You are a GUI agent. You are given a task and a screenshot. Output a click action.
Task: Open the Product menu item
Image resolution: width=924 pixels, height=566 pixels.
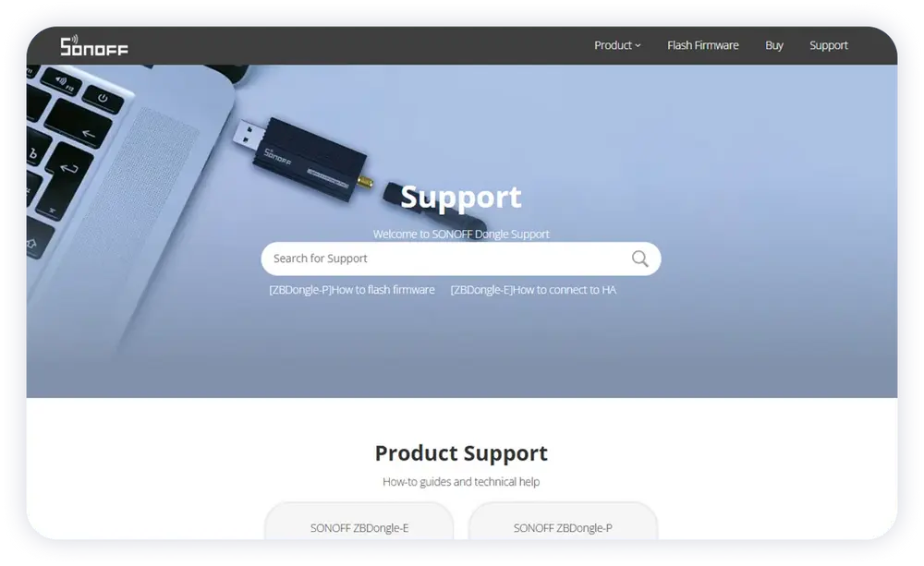click(617, 45)
